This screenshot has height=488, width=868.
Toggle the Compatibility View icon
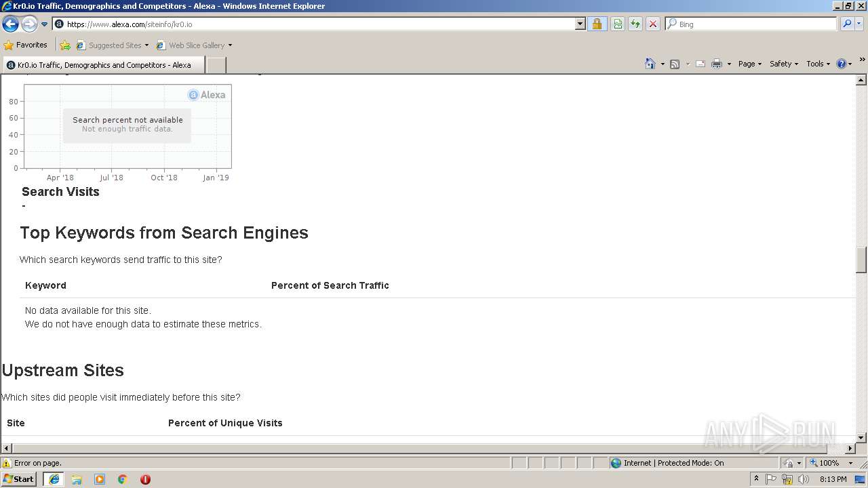click(618, 24)
